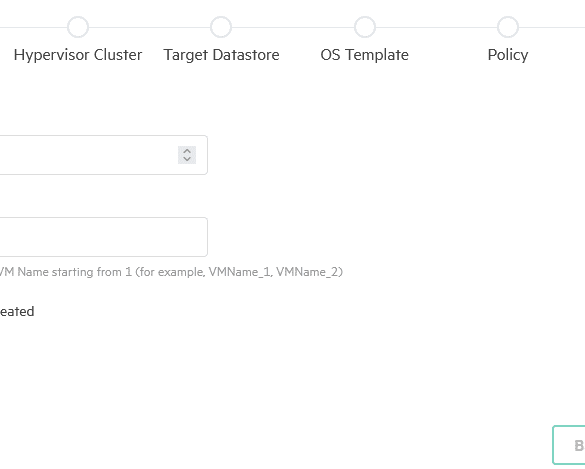
Task: Click progress line right of Policy circle
Action: tap(552, 27)
